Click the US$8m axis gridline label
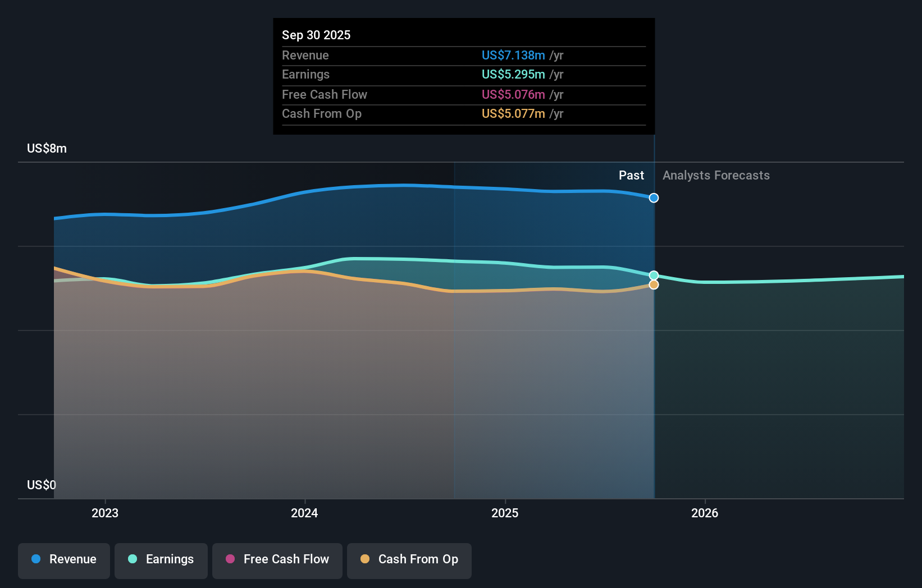 pos(47,148)
